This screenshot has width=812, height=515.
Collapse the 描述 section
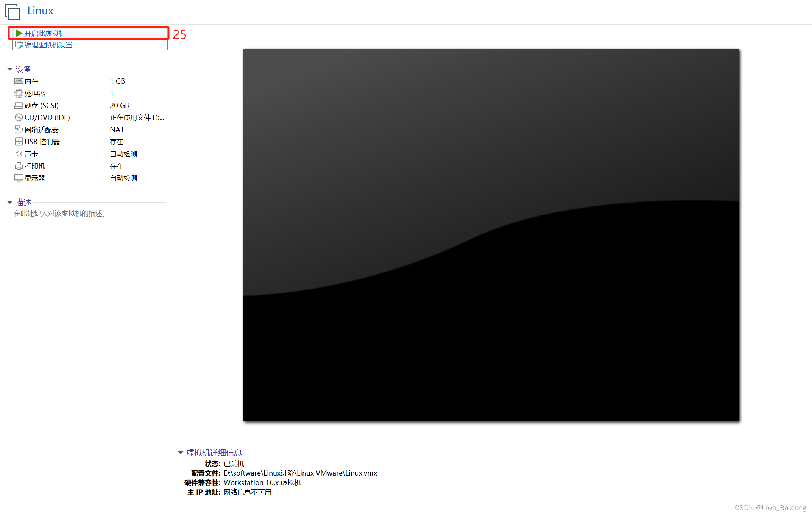10,202
